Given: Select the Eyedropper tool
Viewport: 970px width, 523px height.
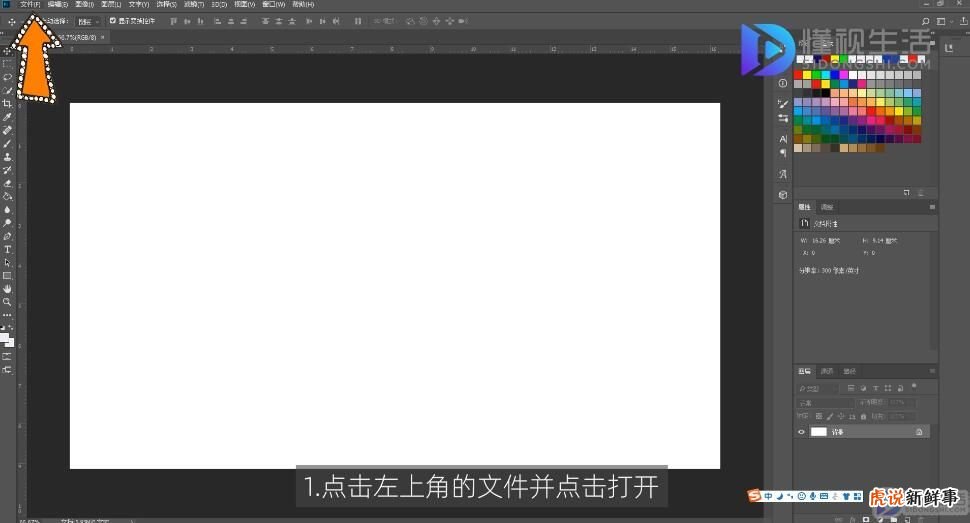Looking at the screenshot, I should click(7, 117).
